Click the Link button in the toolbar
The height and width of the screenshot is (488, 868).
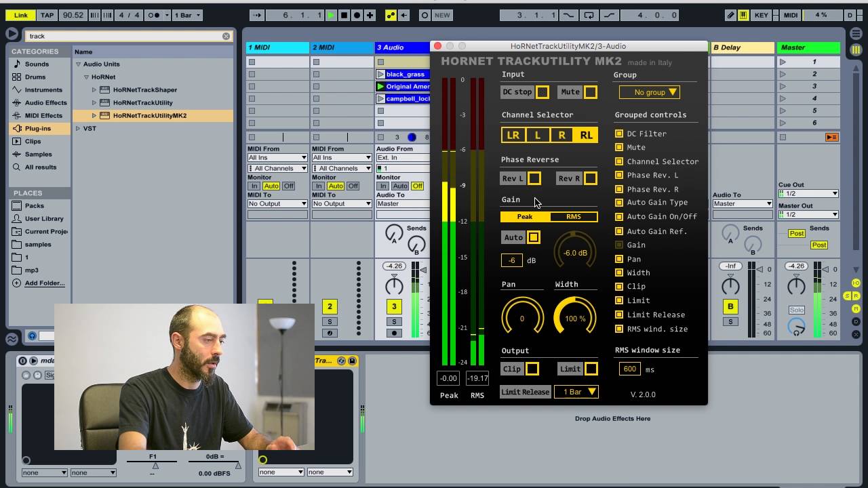20,15
